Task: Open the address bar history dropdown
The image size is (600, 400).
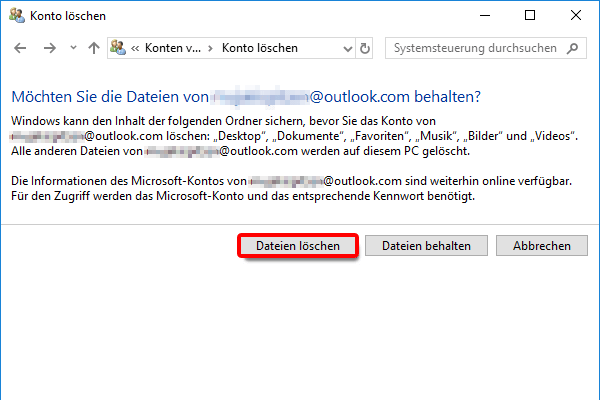Action: pos(347,49)
